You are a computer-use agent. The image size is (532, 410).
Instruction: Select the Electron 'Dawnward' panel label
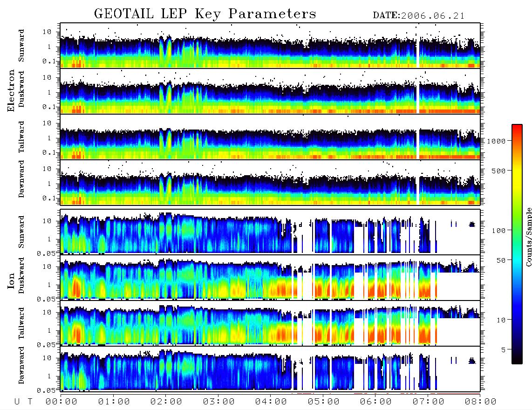click(x=21, y=179)
